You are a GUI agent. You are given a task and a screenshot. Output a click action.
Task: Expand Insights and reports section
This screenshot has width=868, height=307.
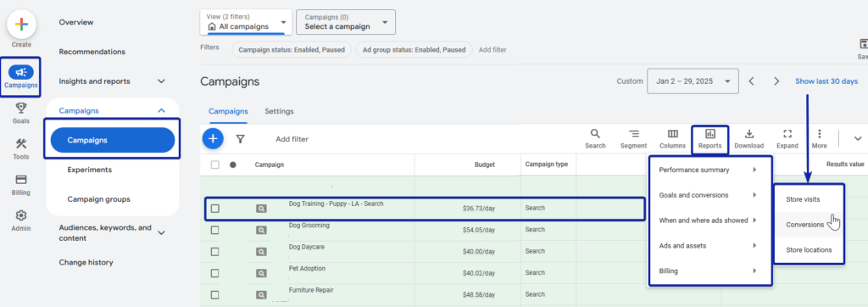point(113,81)
